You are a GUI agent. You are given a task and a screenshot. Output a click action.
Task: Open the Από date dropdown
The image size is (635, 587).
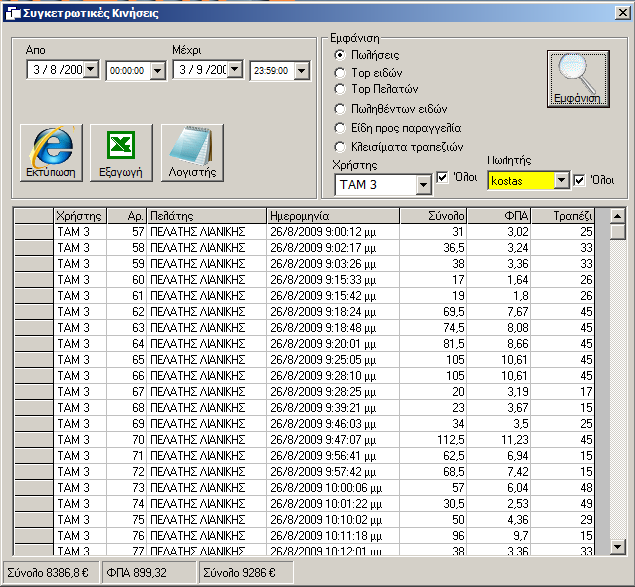pyautogui.click(x=92, y=70)
